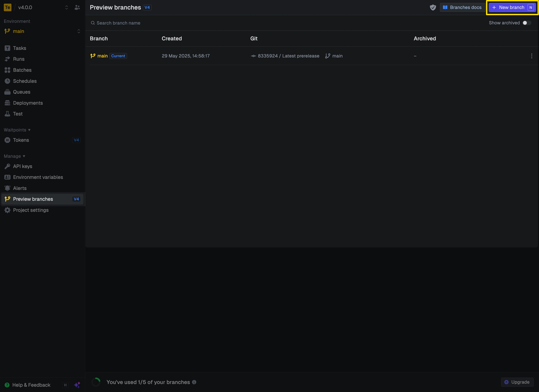Open the Deployments section
This screenshot has height=392, width=539.
tap(28, 103)
